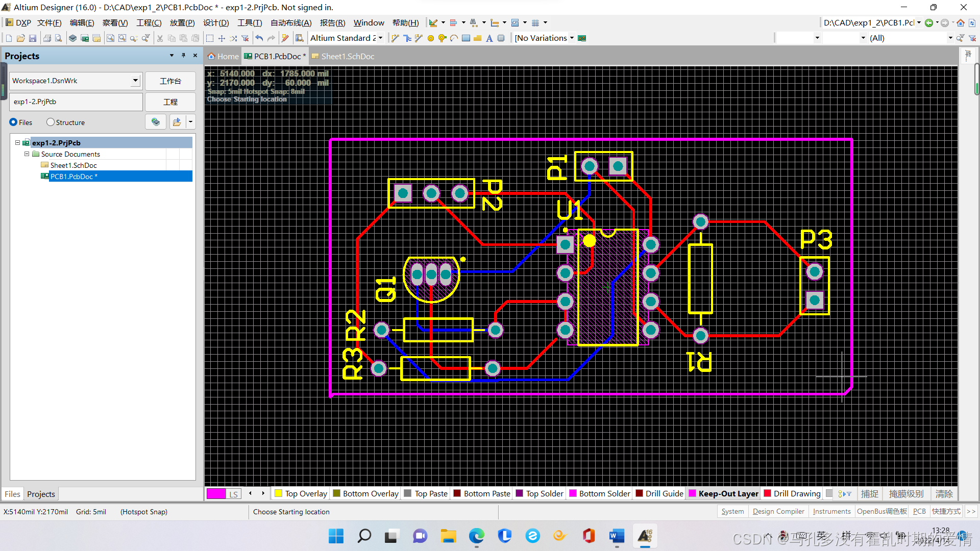The image size is (980, 551).
Task: Click the Move Selection crosshair icon
Action: [222, 38]
